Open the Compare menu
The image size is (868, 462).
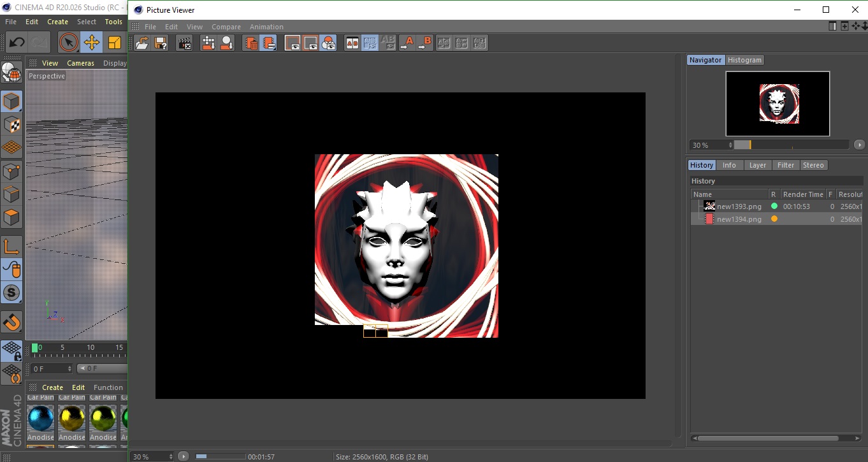(x=226, y=27)
